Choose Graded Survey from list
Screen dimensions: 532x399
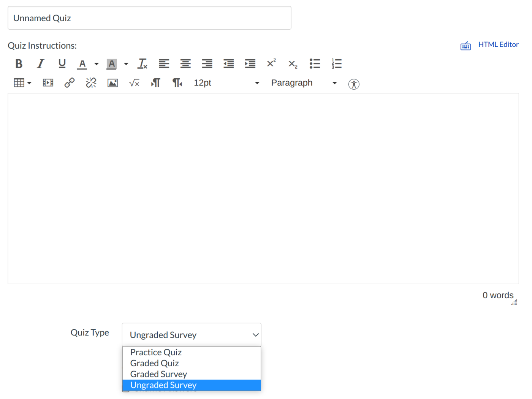click(158, 374)
